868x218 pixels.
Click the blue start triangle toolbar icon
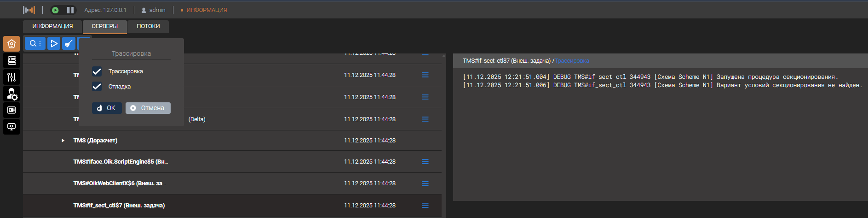pos(54,43)
